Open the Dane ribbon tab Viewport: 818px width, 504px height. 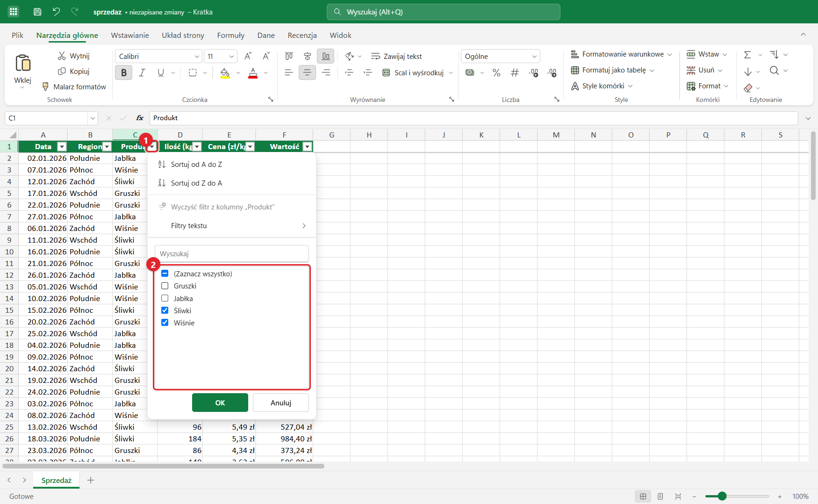(266, 35)
